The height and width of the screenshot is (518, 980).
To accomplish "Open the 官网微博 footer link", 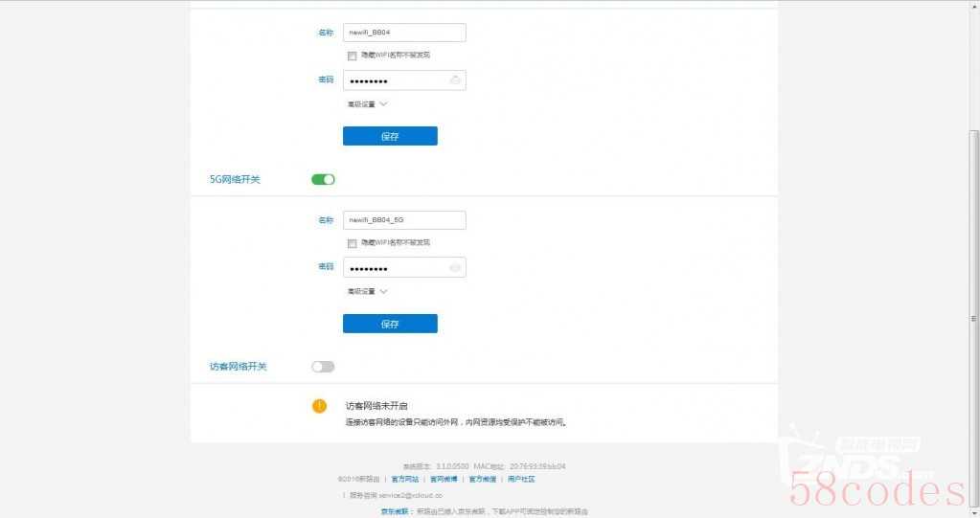I will point(444,480).
